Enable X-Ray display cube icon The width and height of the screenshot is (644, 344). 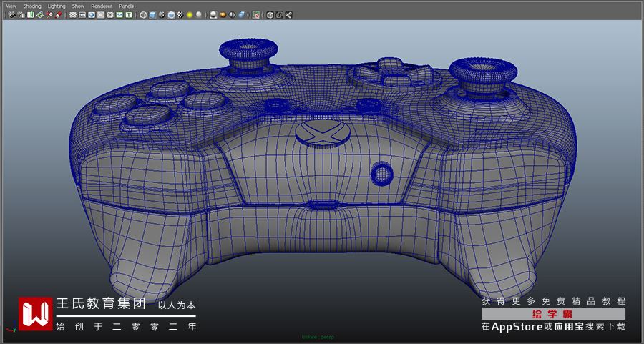point(270,15)
